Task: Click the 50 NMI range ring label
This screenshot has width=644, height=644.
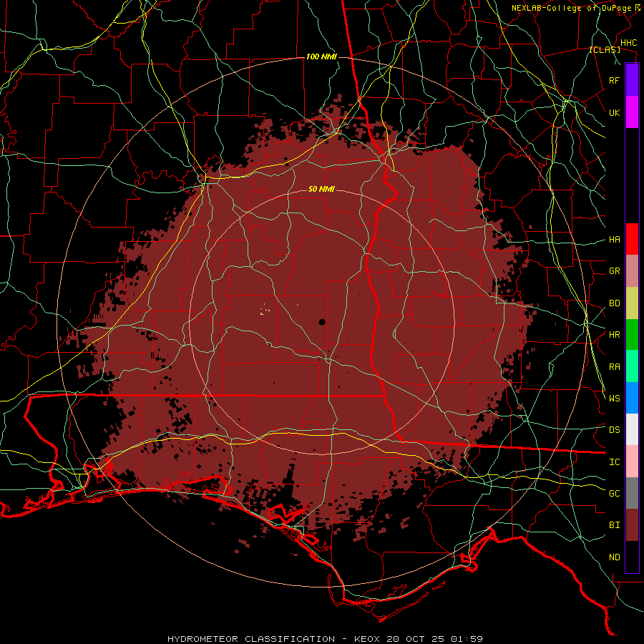Action: (321, 189)
